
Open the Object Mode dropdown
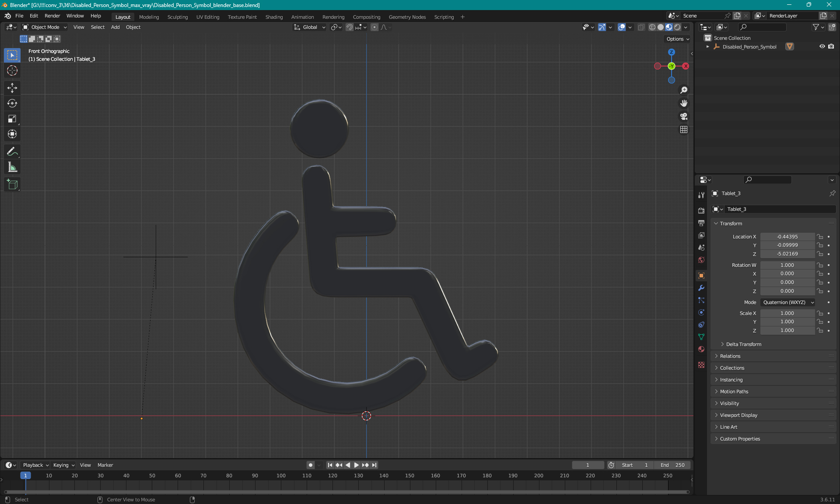click(x=45, y=27)
